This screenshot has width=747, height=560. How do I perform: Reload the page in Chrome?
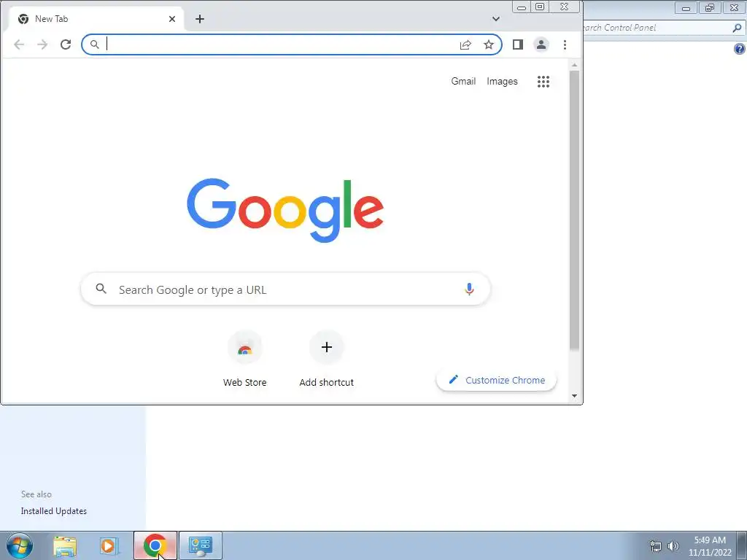point(66,44)
